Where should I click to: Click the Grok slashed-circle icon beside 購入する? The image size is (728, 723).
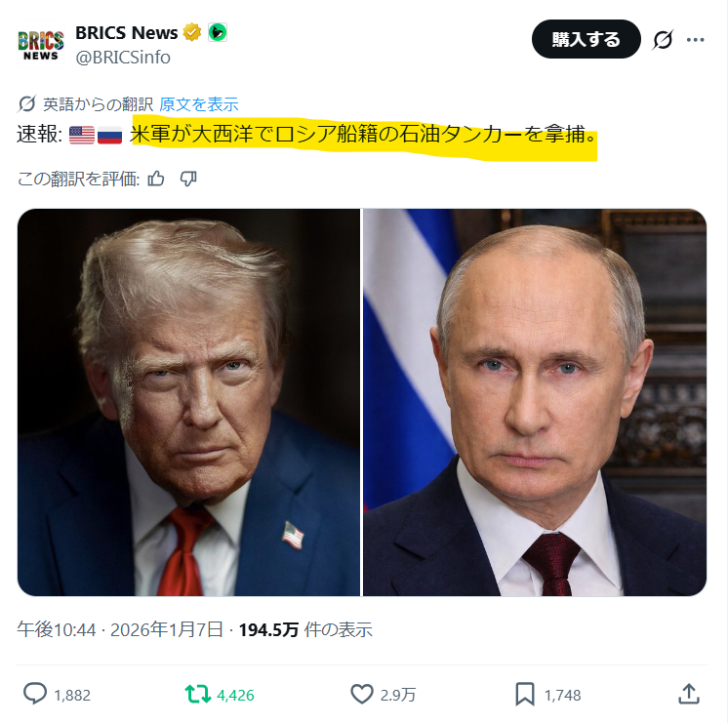point(663,39)
